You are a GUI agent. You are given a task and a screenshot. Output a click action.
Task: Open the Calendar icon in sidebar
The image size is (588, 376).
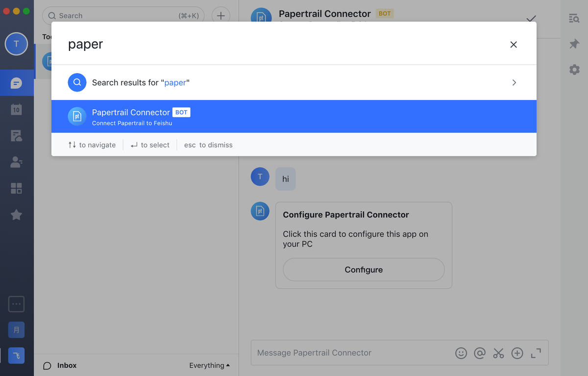point(16,109)
